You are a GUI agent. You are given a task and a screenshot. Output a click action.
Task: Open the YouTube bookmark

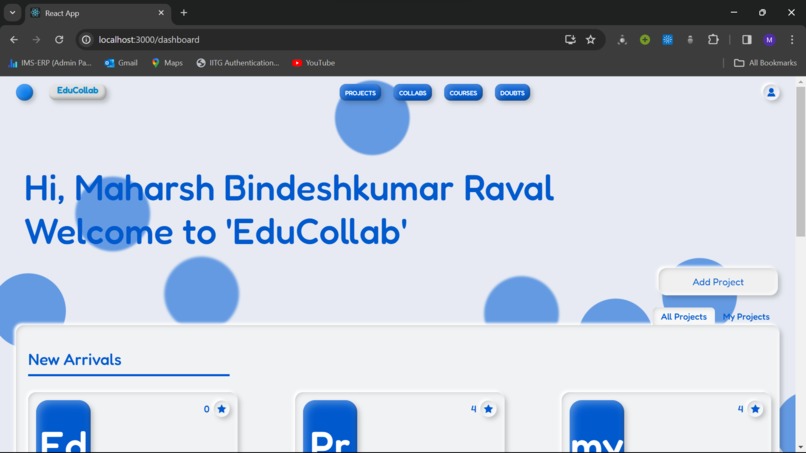314,63
